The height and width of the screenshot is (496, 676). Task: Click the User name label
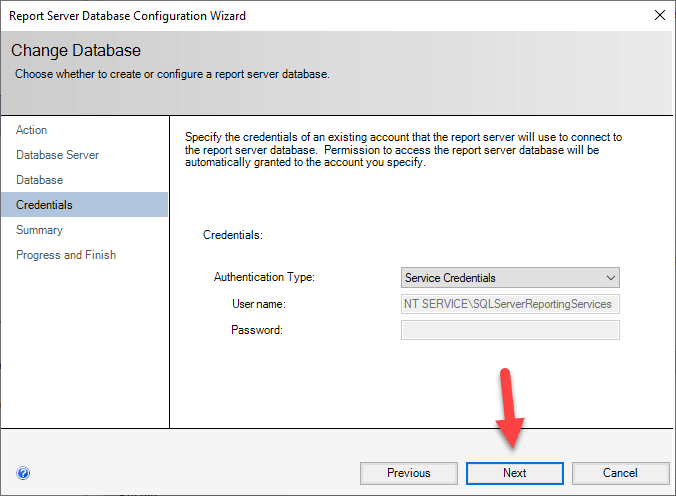click(258, 304)
